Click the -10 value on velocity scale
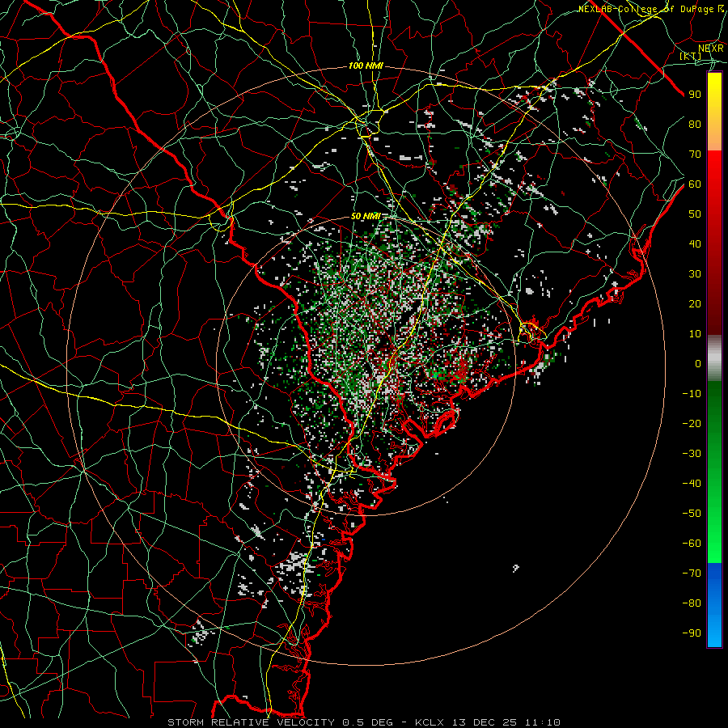Image resolution: width=728 pixels, height=728 pixels. click(x=692, y=394)
